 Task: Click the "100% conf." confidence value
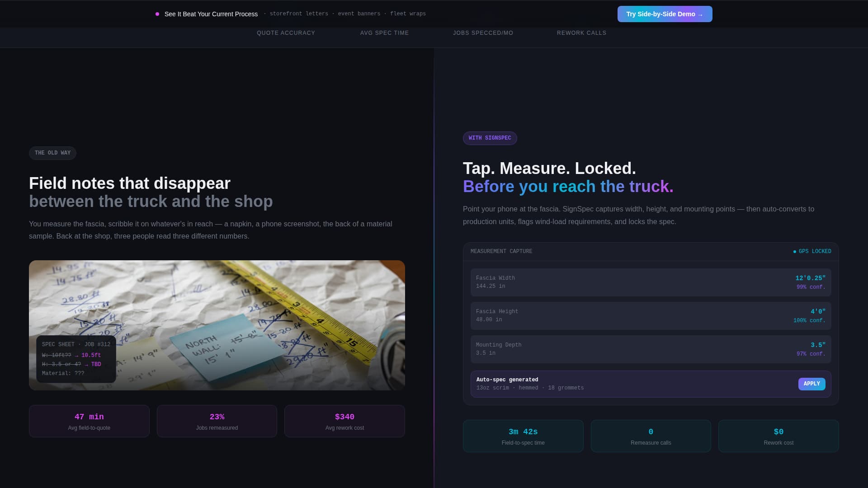tap(809, 321)
